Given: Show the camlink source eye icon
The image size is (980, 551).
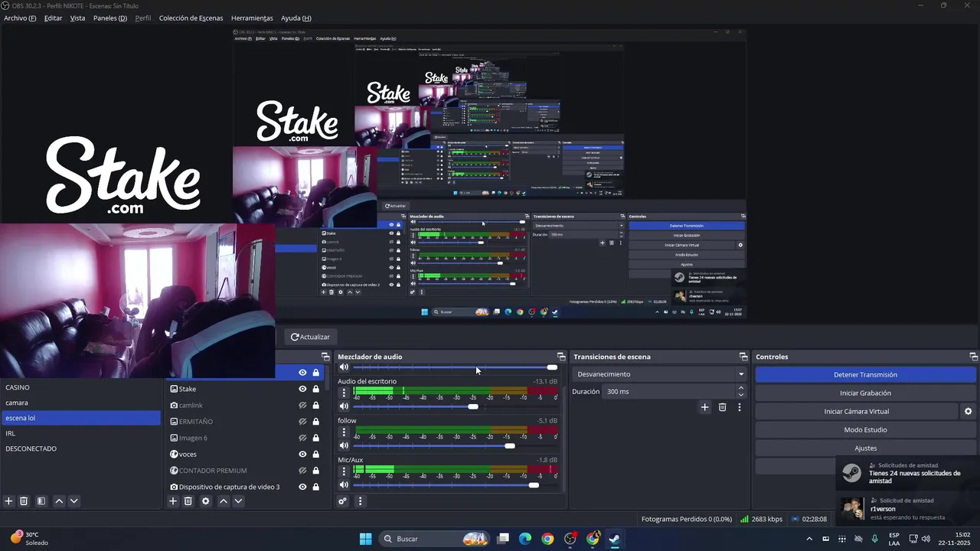Looking at the screenshot, I should (x=302, y=406).
